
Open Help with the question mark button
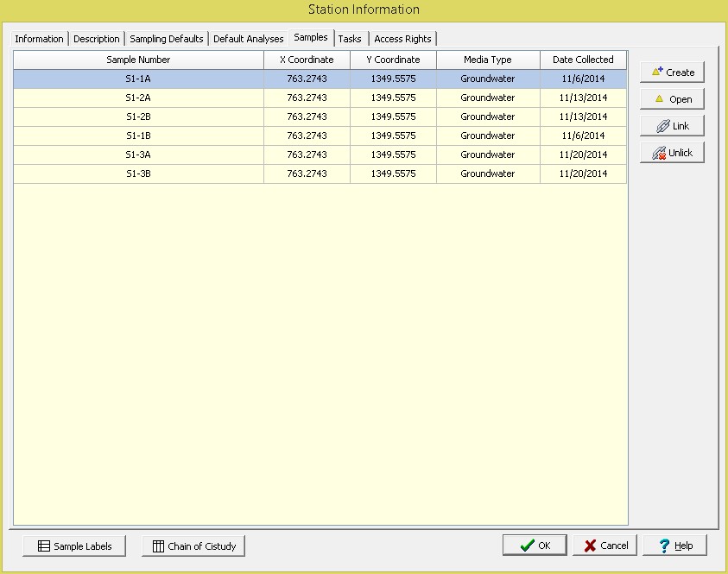click(x=674, y=546)
